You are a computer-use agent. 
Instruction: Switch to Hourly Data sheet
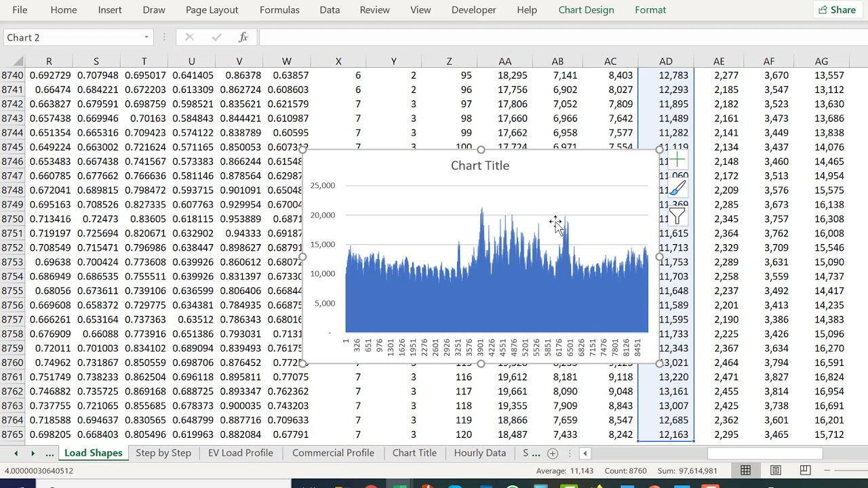pos(480,453)
